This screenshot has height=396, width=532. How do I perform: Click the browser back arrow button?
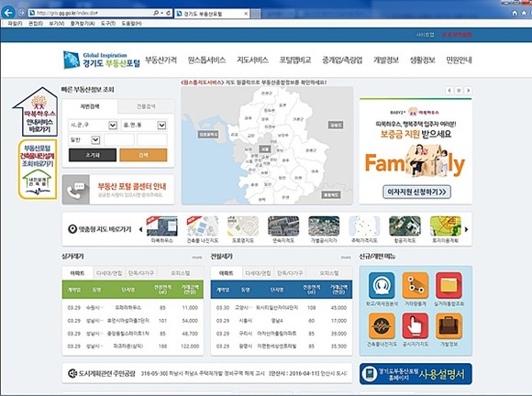(x=8, y=13)
